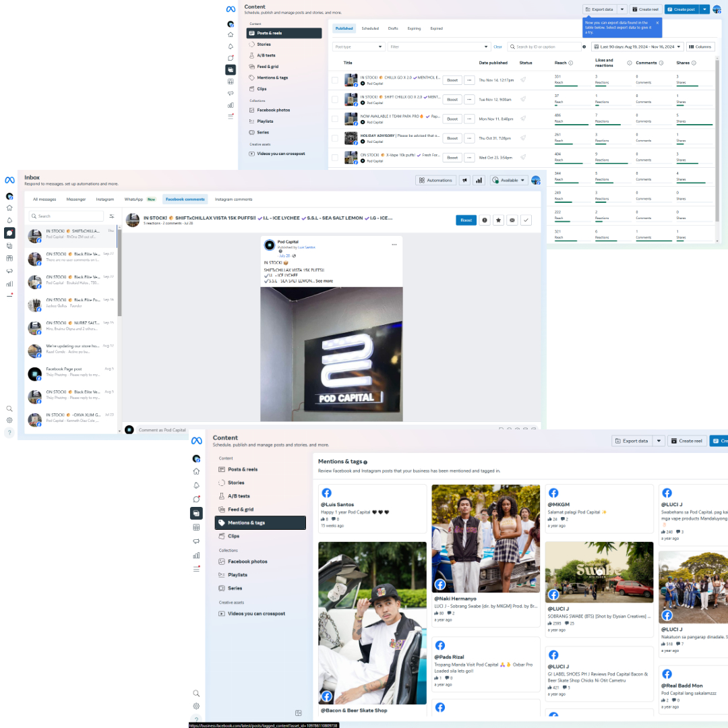728x728 pixels.
Task: Open settings gear in Inbox window sidebar
Action: point(9,420)
